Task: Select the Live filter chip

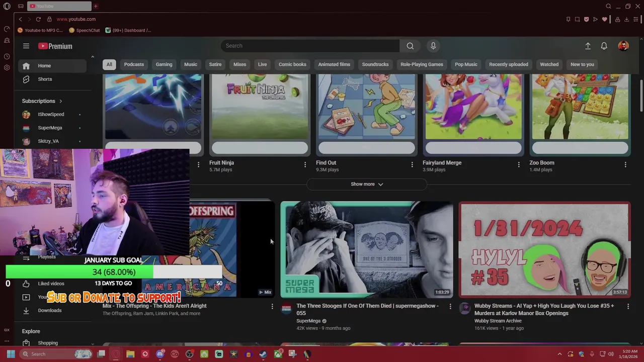Action: (263, 64)
